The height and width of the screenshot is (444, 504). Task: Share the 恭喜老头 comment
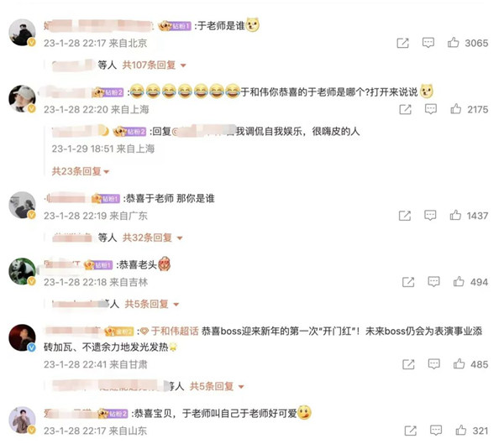point(408,282)
